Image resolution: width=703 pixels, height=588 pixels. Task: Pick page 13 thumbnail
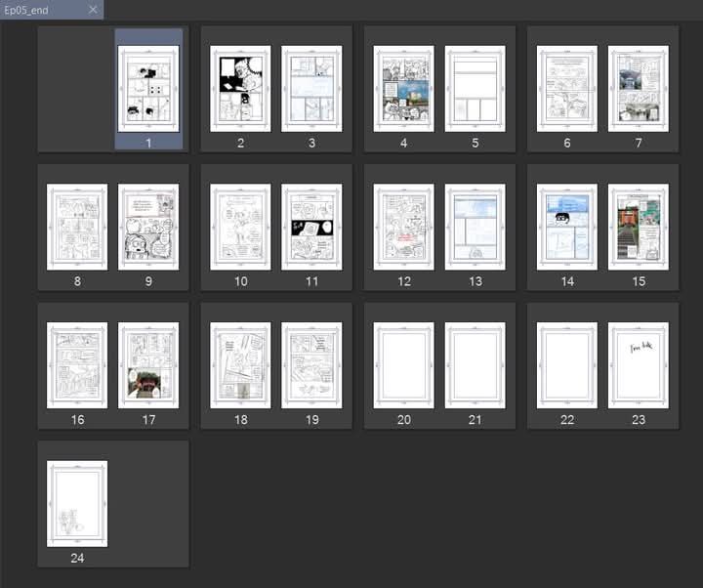point(475,227)
